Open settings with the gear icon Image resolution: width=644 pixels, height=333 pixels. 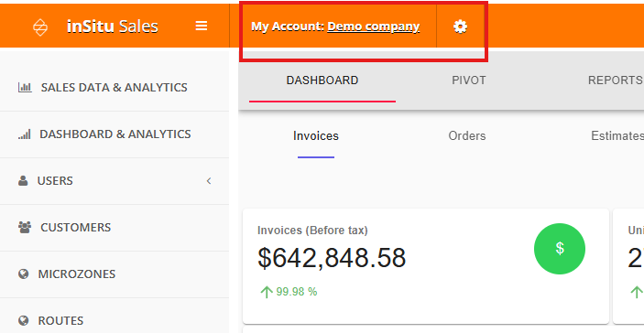pyautogui.click(x=460, y=27)
